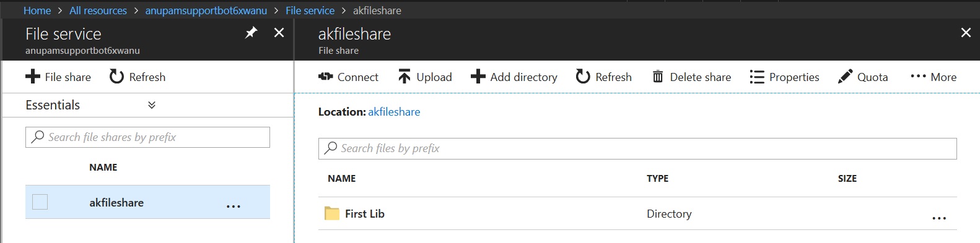Tick the akfileshare row checkbox
980x243 pixels.
(x=40, y=202)
